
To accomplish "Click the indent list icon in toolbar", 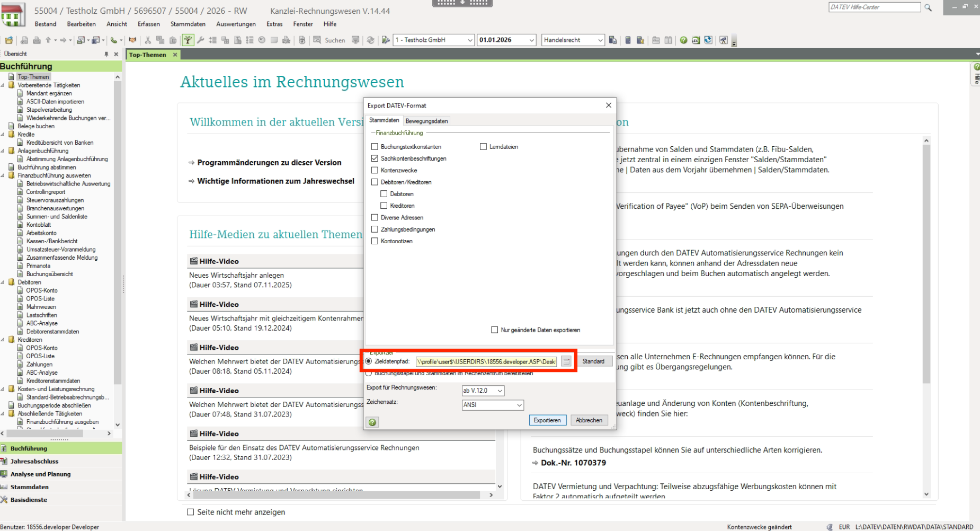I will (212, 40).
